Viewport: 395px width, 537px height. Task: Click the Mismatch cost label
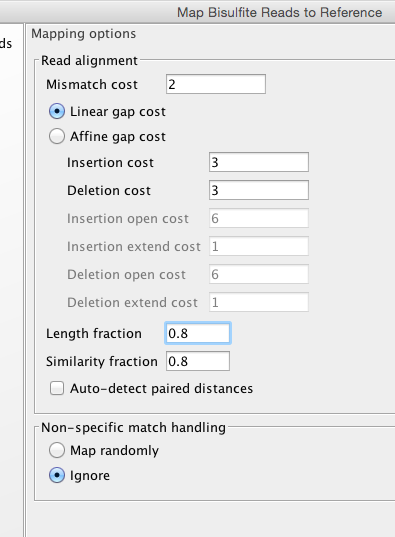(92, 85)
